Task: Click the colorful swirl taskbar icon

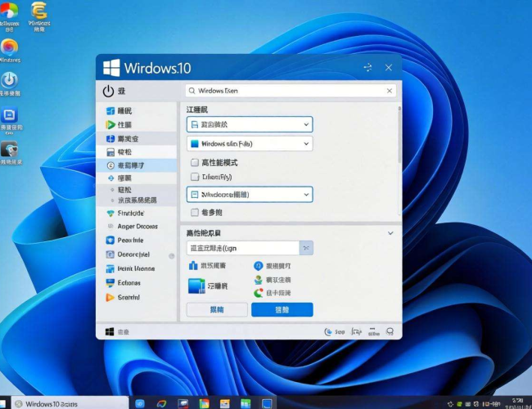Action: pos(161,403)
